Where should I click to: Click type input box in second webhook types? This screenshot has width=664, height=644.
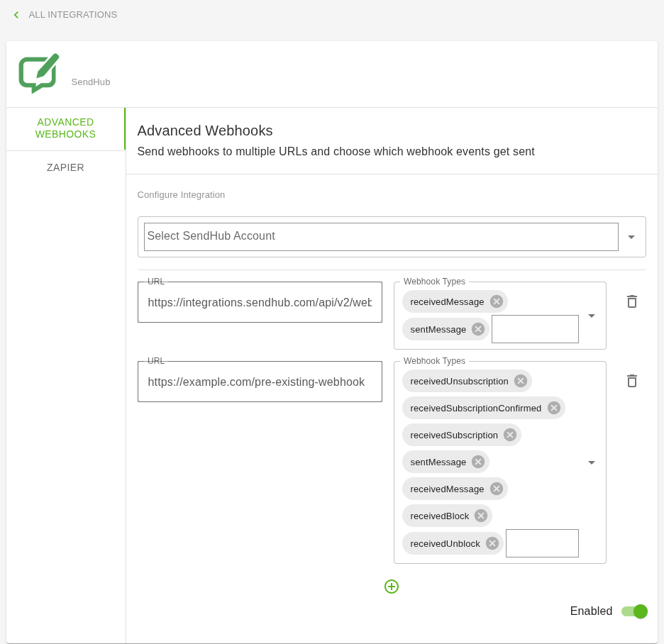[x=542, y=543]
